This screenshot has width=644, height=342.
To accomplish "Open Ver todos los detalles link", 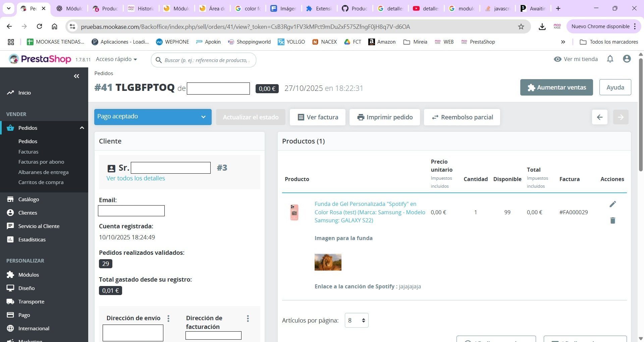I will pyautogui.click(x=136, y=178).
